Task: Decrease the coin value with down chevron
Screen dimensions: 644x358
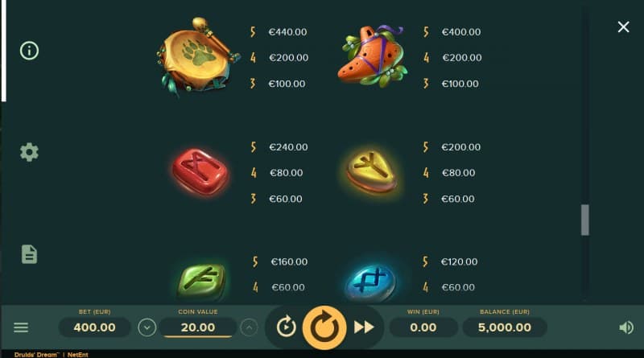Action: (x=147, y=327)
